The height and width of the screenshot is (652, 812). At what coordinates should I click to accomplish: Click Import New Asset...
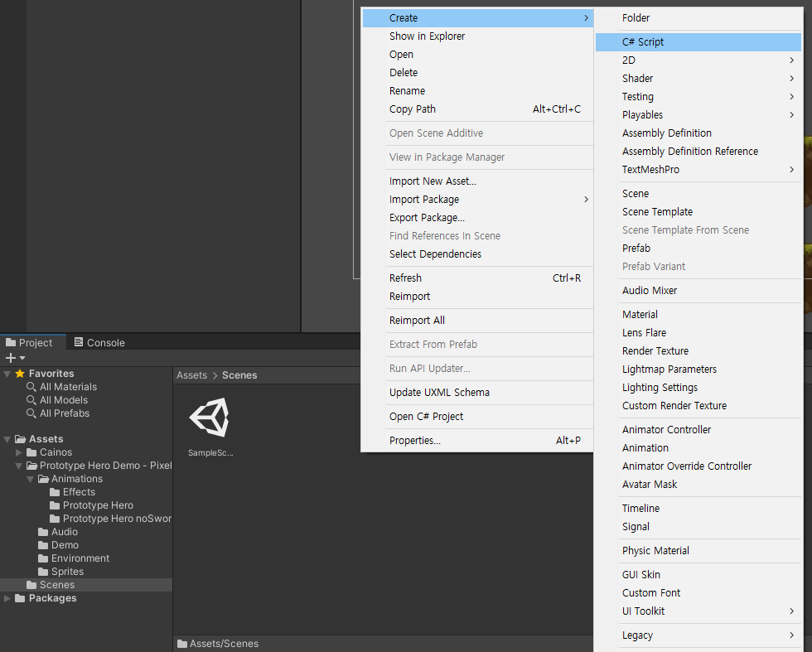tap(477, 181)
